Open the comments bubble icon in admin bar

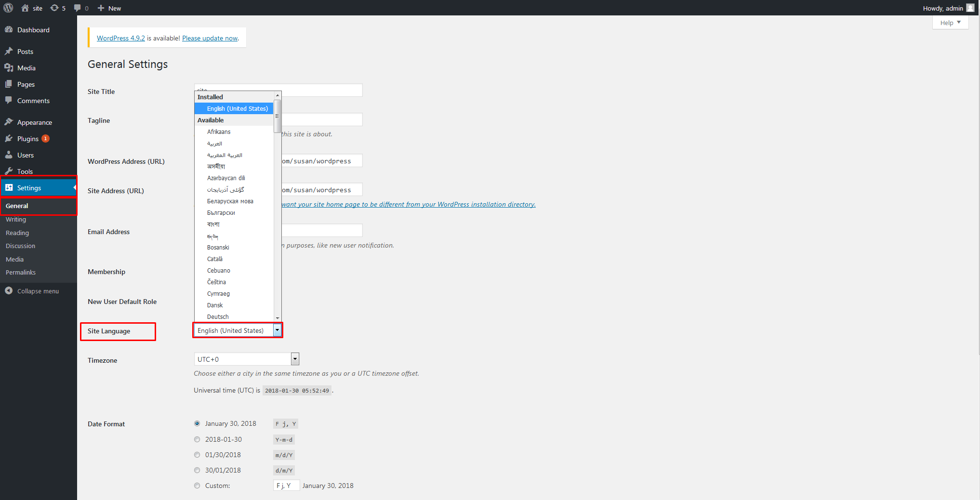pos(78,8)
